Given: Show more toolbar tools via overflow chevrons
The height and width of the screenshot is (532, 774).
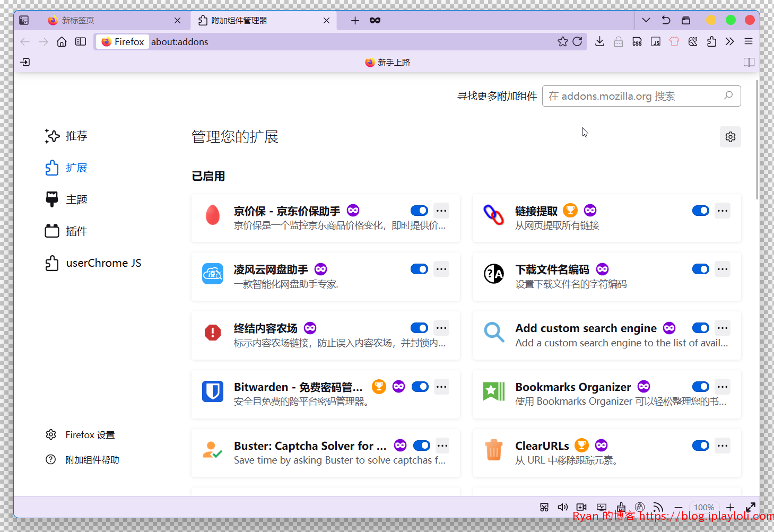Looking at the screenshot, I should (730, 42).
